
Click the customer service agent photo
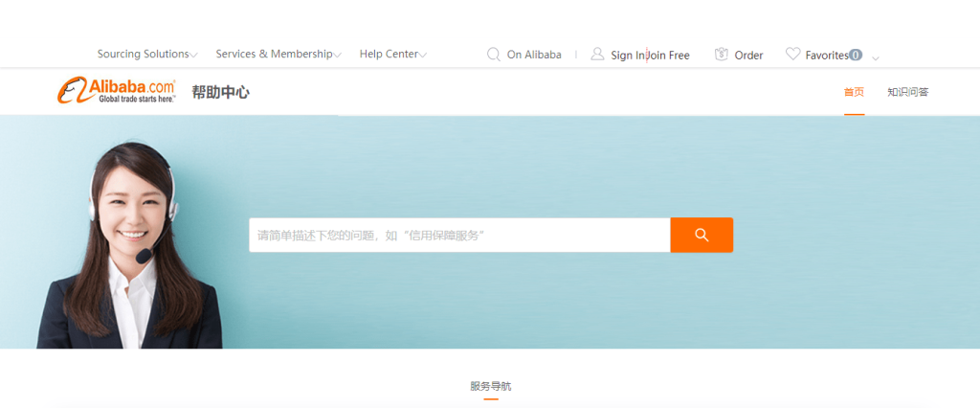129,245
